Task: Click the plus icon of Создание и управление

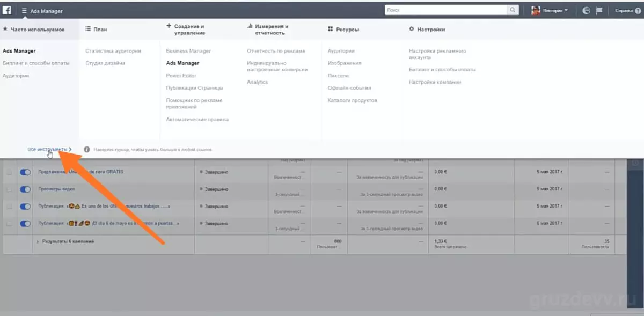Action: 169,26
